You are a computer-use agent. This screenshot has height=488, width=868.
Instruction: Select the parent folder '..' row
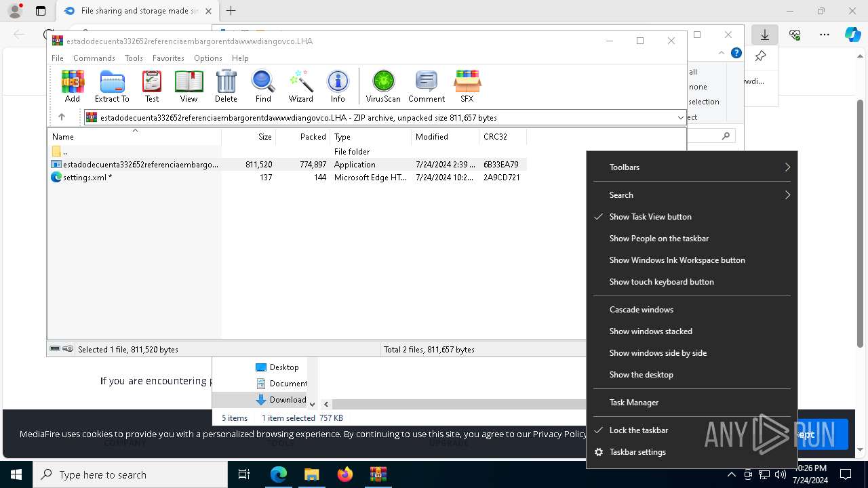[x=287, y=152]
